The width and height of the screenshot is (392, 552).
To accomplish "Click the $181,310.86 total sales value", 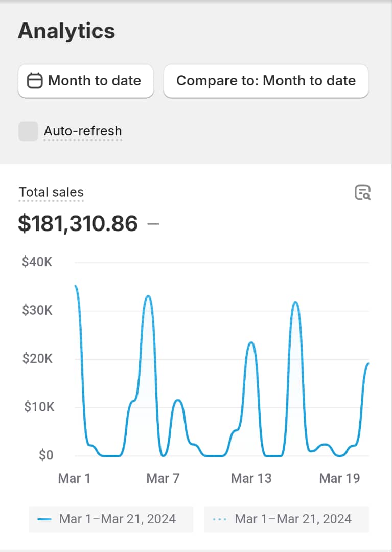I will pos(78,224).
